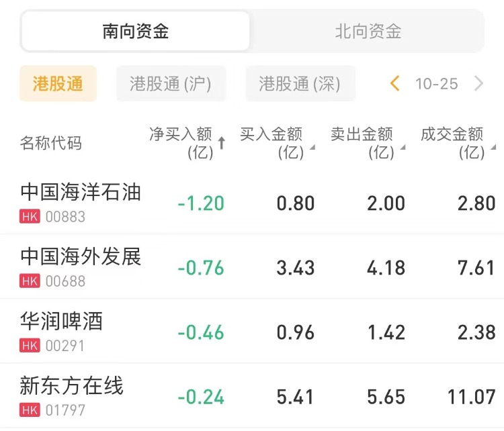
Task: Sort by 净买入额 column arrow
Action: 221,143
